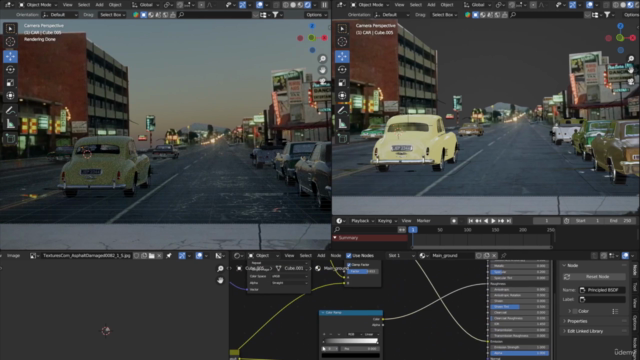Open the Object menu in right viewport

(447, 5)
